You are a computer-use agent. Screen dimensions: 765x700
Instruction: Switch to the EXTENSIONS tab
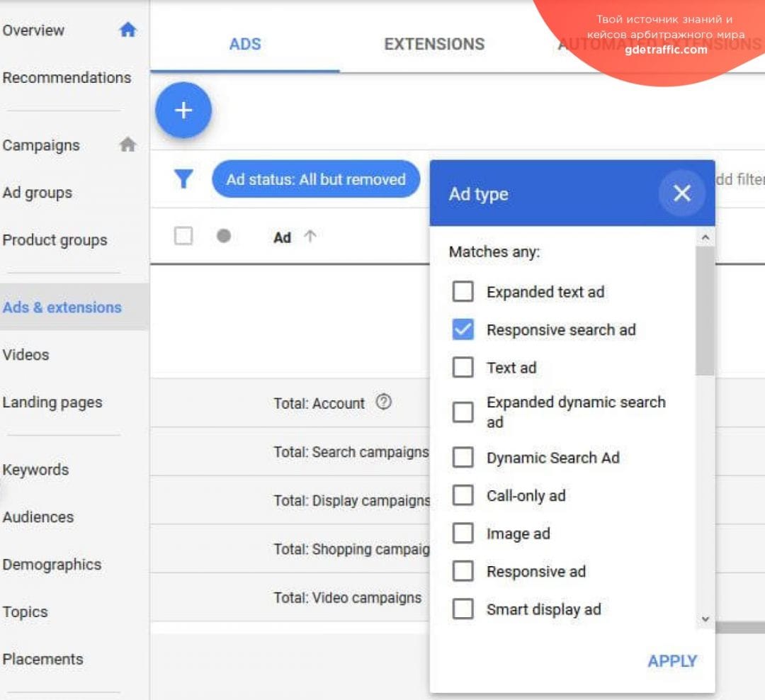[x=433, y=44]
